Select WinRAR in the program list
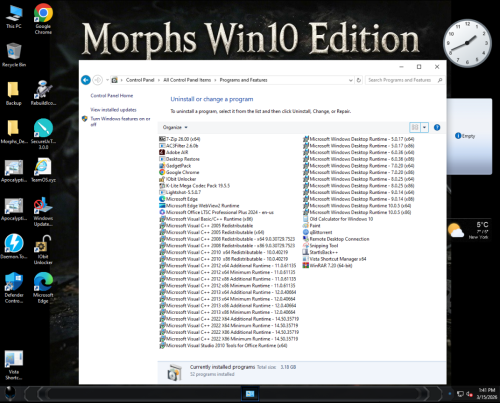 coord(327,266)
